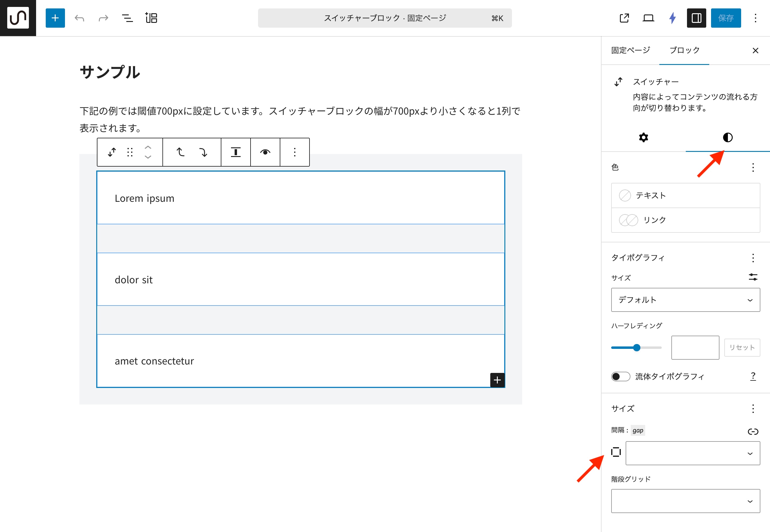
Task: Click the link sides icon beside gap
Action: click(753, 432)
